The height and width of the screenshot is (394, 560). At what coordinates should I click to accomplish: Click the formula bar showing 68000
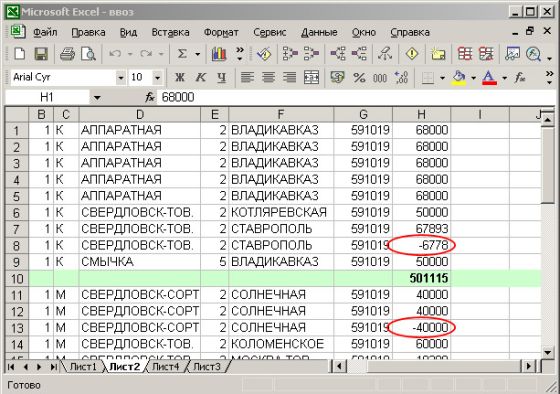point(355,97)
